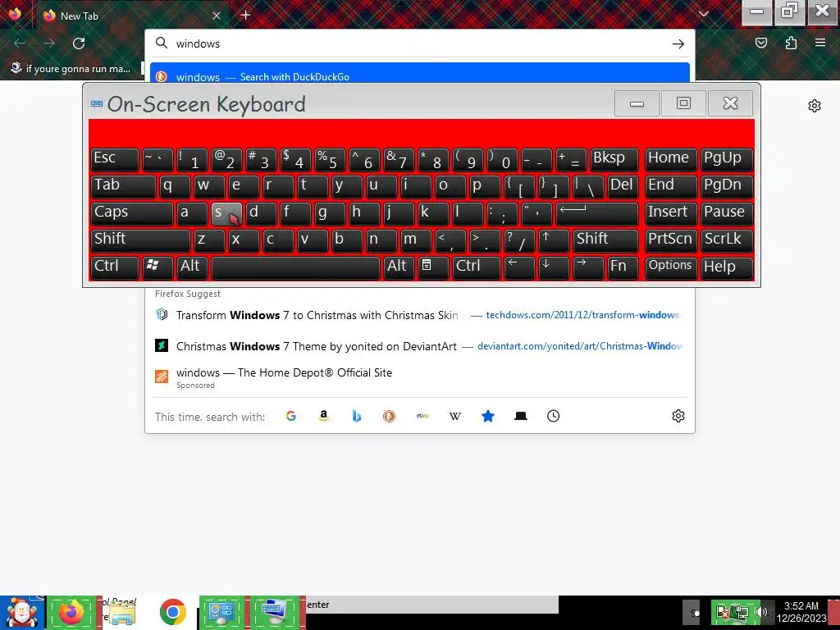Screen dimensions: 840x630
Task: Open the Firefox hamburger application menu
Action: coord(820,43)
